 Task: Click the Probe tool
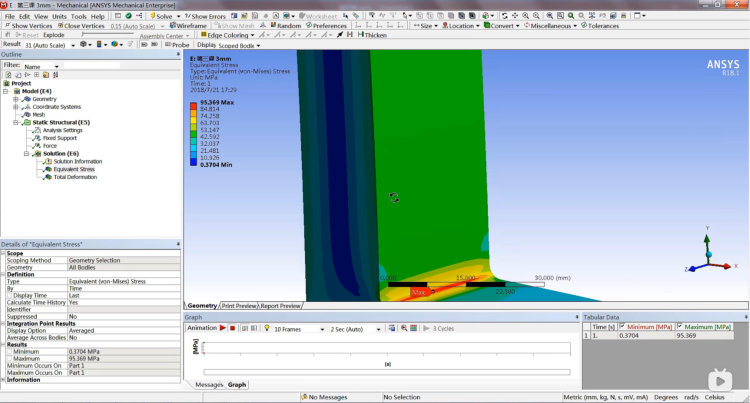point(176,45)
